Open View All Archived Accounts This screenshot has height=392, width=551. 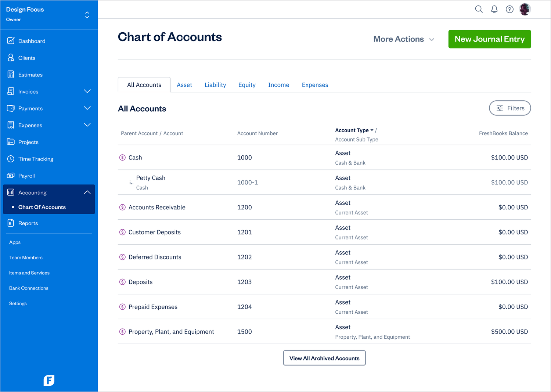324,358
